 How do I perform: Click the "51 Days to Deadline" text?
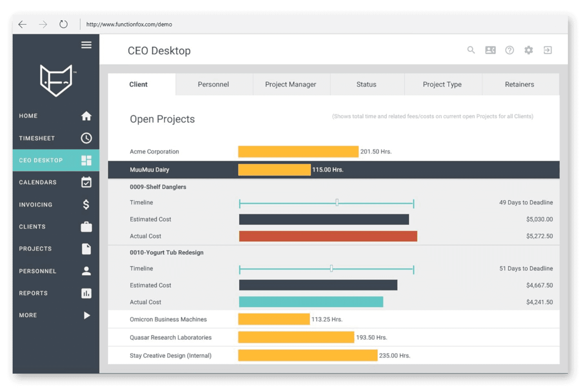click(526, 269)
